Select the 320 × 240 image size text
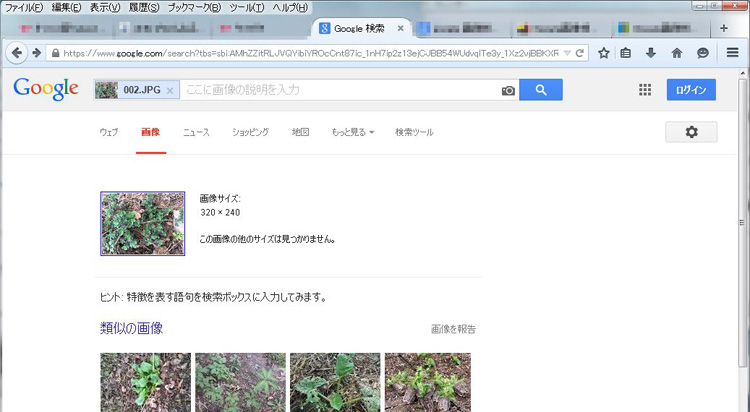Image resolution: width=750 pixels, height=412 pixels. click(220, 212)
